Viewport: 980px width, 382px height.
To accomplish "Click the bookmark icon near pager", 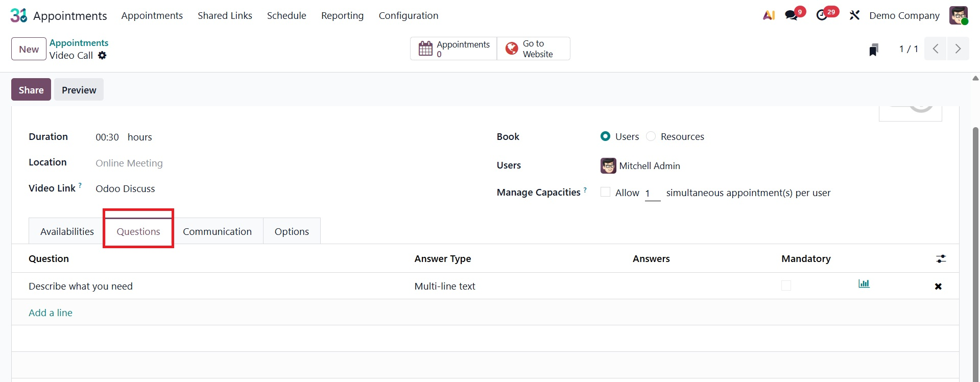I will click(x=874, y=50).
